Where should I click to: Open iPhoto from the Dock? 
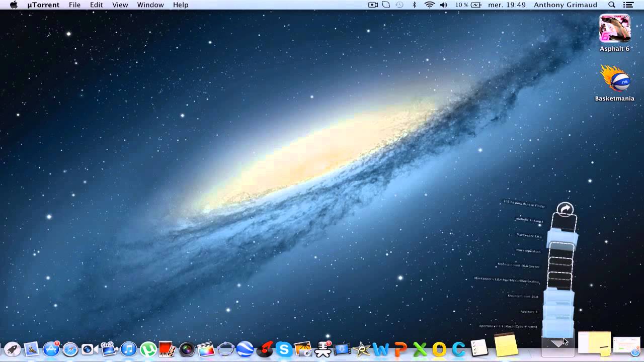303,348
